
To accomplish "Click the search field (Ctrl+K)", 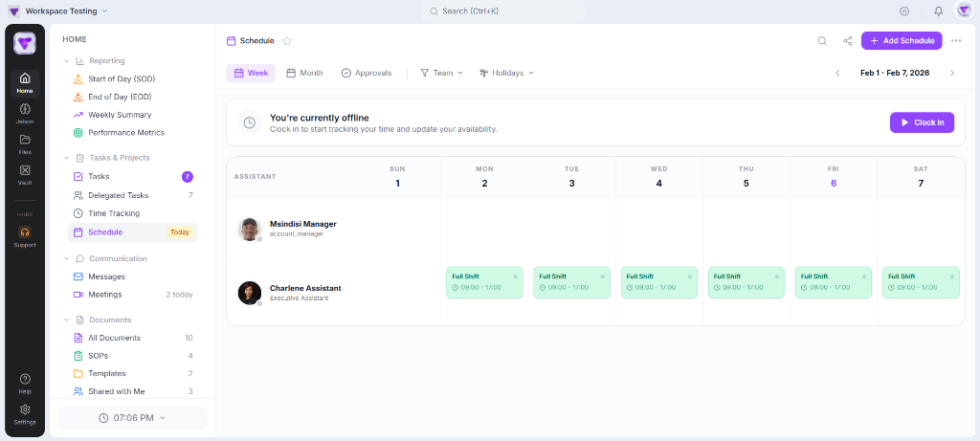I will [503, 11].
